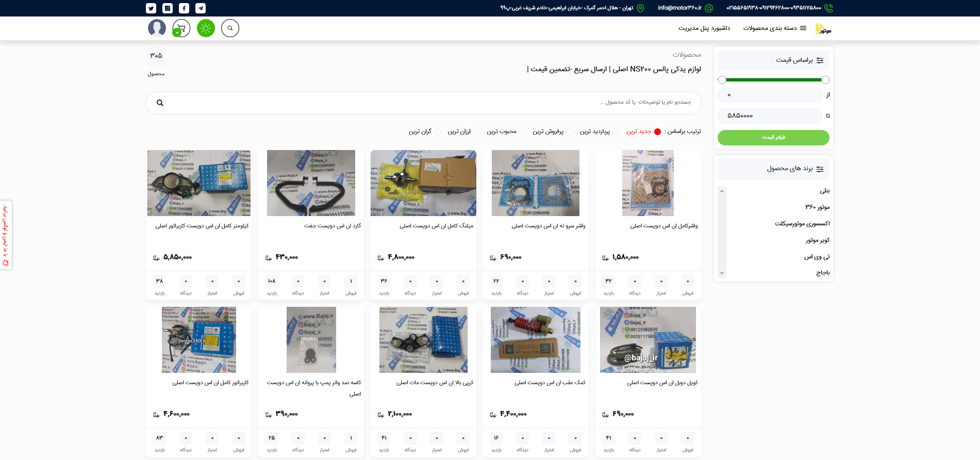Open the Instagram social link icon
Image resolution: width=980 pixels, height=460 pixels.
pos(168,8)
